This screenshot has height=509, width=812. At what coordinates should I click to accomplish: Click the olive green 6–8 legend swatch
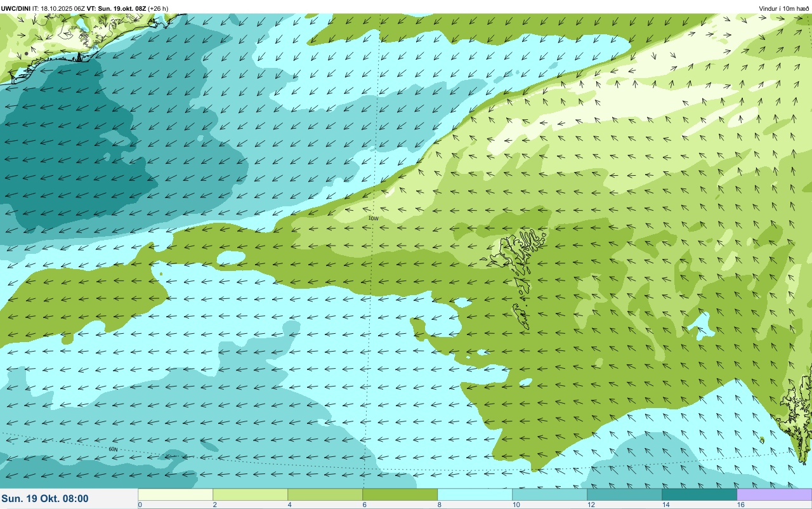[400, 494]
